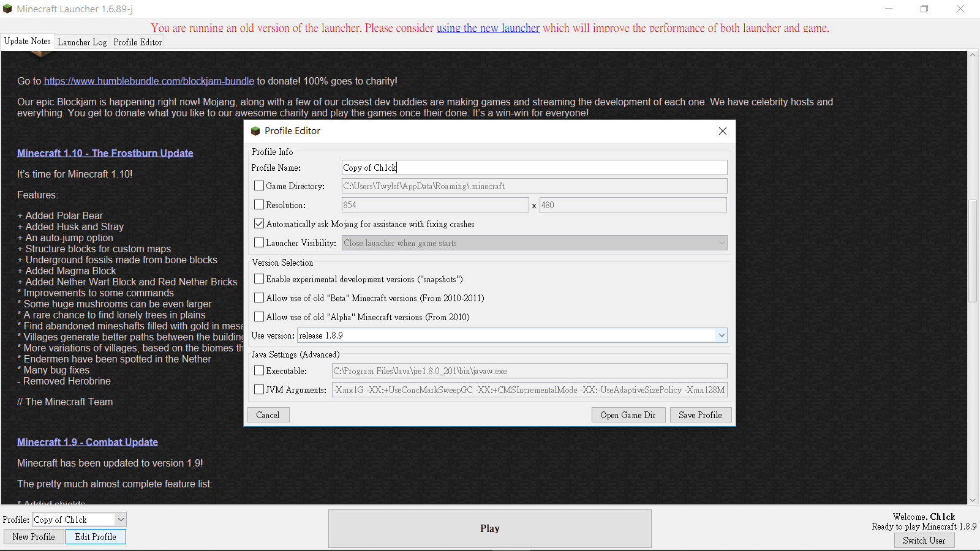Enable the Resolution checkbox
This screenshot has width=980, height=551.
click(259, 204)
